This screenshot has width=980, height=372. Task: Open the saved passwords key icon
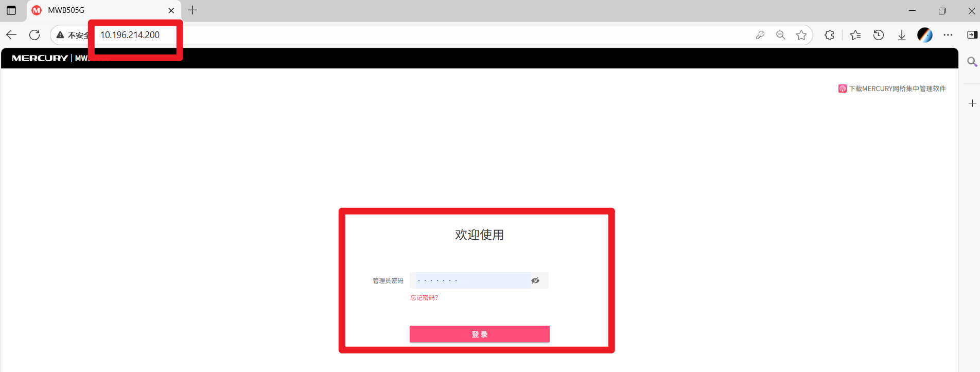pos(760,35)
